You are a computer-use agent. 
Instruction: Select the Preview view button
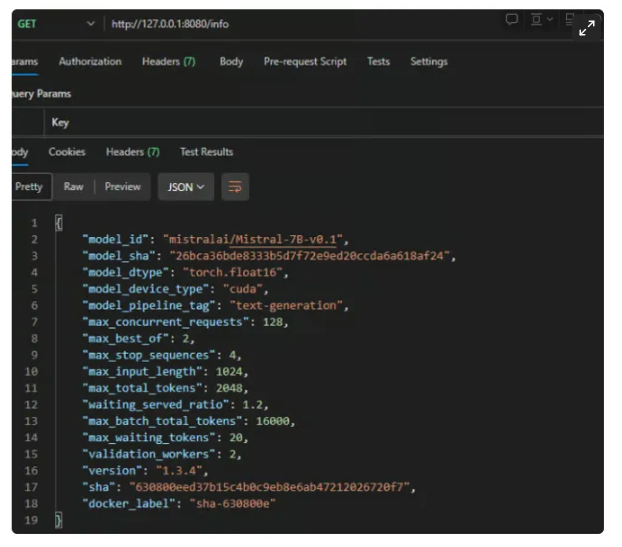point(123,186)
